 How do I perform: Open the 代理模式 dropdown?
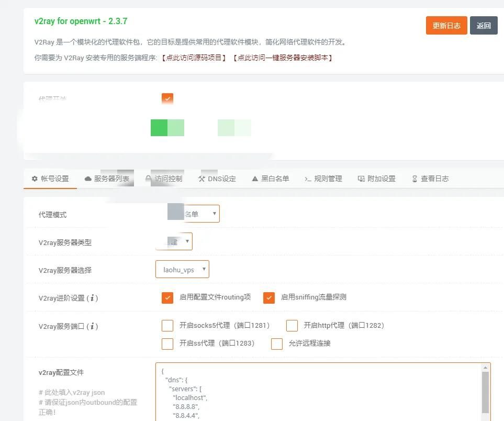(194, 214)
